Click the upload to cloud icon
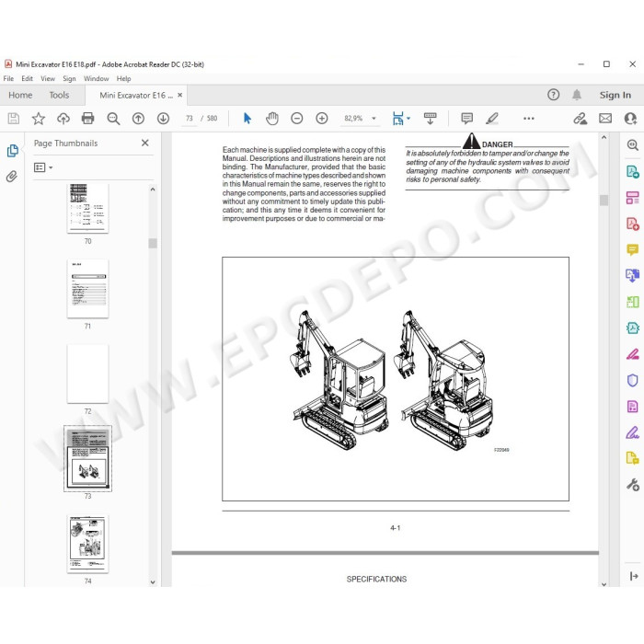Screen dimensions: 644x644 pyautogui.click(x=63, y=119)
